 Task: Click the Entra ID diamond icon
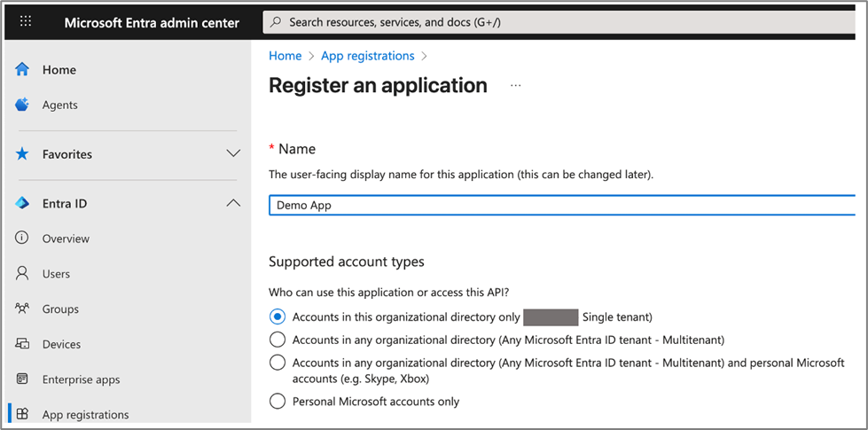point(23,203)
